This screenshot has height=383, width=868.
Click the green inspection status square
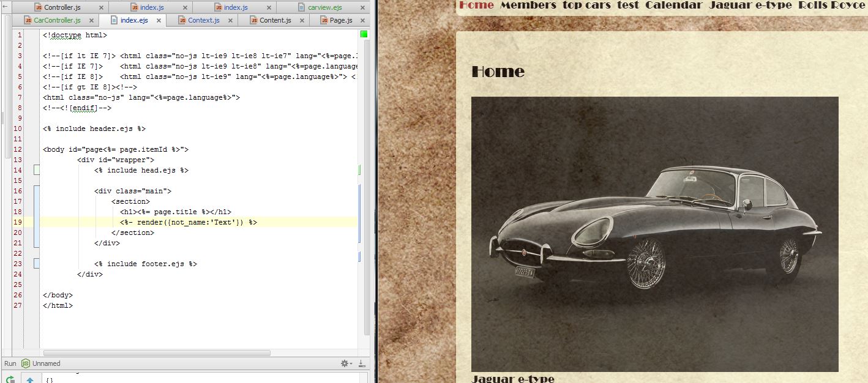pyautogui.click(x=364, y=34)
